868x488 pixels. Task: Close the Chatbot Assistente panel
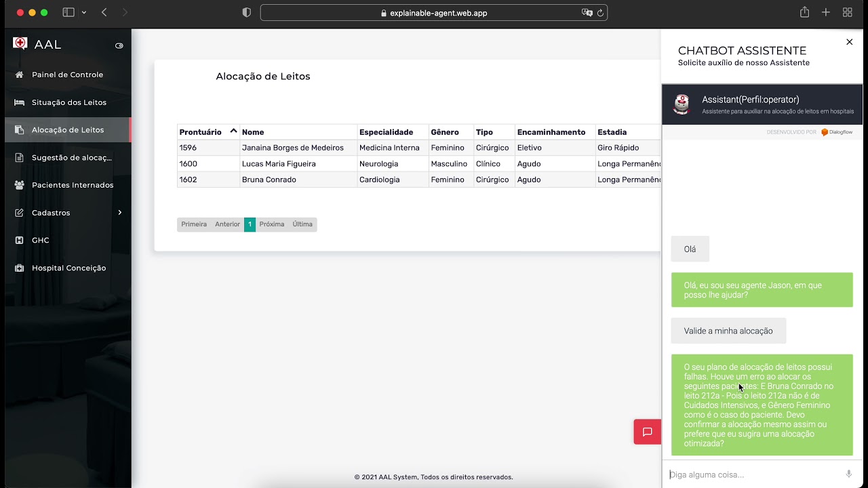point(849,42)
